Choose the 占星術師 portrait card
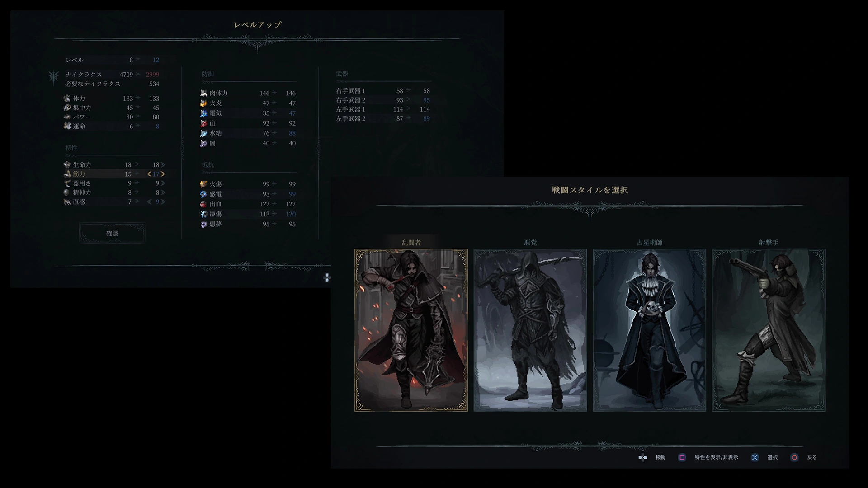The width and height of the screenshot is (868, 488). [x=649, y=330]
